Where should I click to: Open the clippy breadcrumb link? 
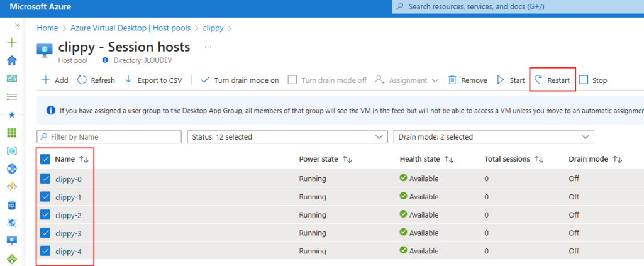pos(213,28)
